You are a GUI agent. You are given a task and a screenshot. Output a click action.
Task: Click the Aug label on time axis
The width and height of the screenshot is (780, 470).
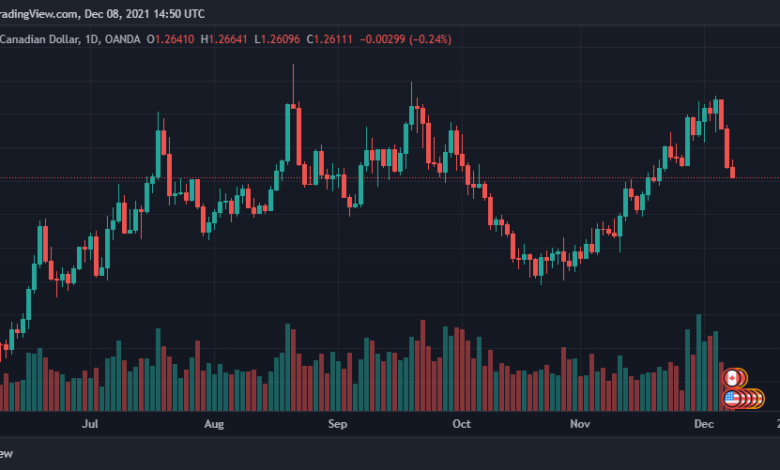click(214, 424)
